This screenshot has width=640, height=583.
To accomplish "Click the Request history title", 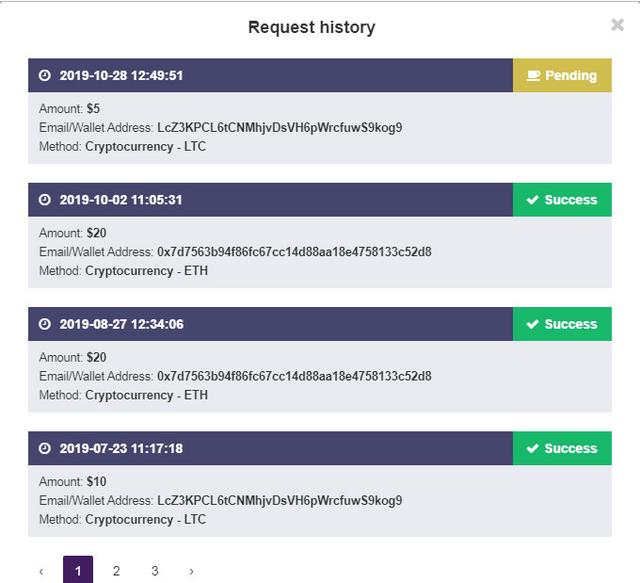I will click(x=311, y=27).
